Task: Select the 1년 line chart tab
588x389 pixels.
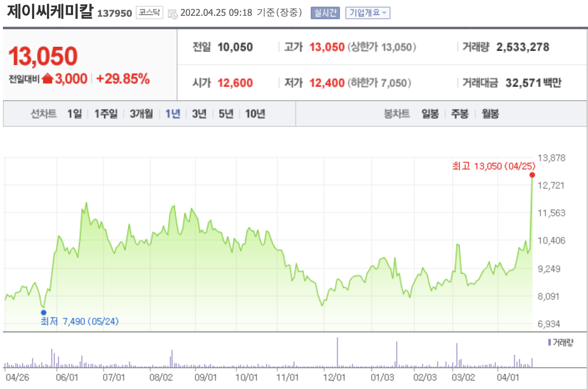Action: (173, 114)
